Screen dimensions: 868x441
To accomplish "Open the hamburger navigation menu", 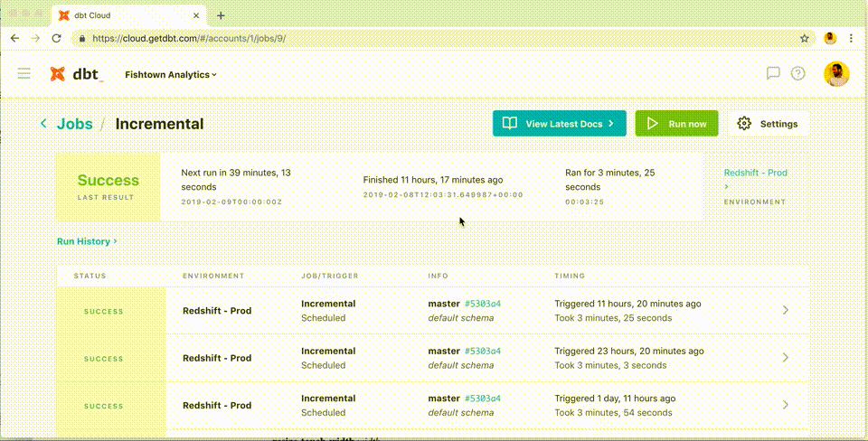I will click(x=24, y=73).
